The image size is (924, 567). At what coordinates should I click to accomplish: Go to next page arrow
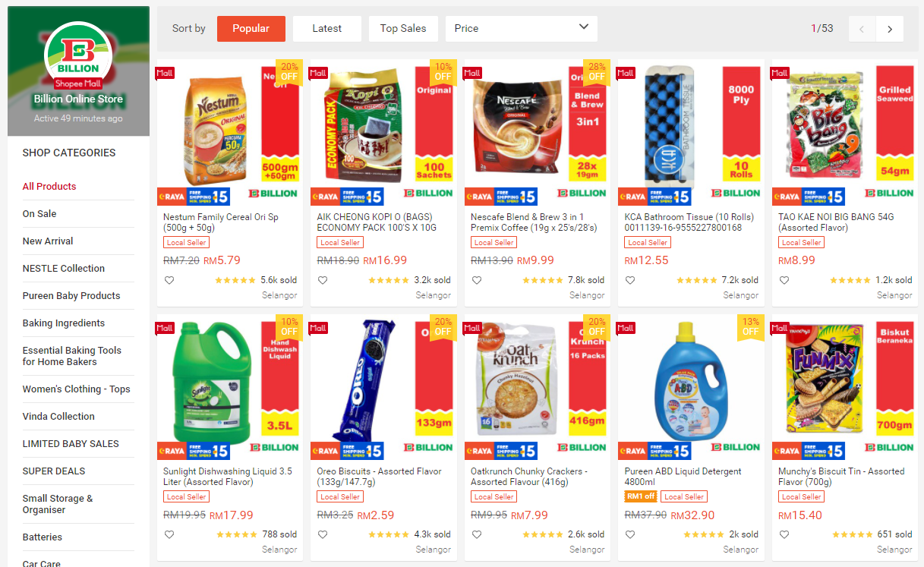pos(890,29)
